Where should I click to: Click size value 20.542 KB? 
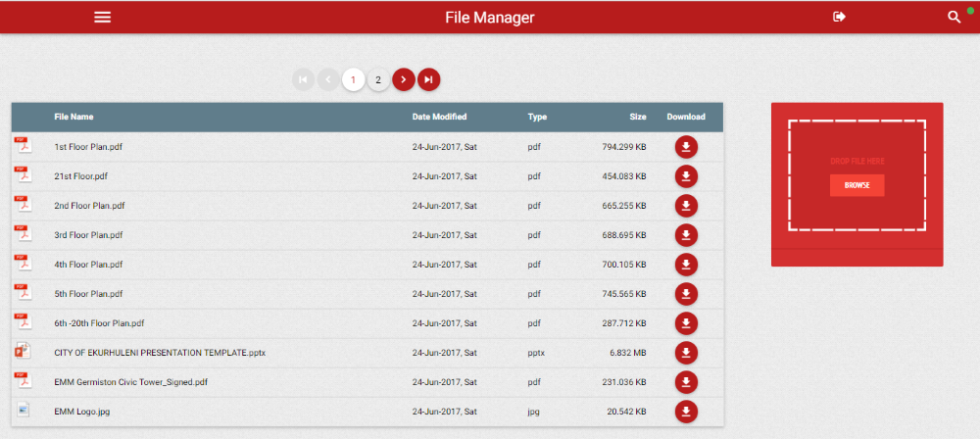(x=626, y=412)
